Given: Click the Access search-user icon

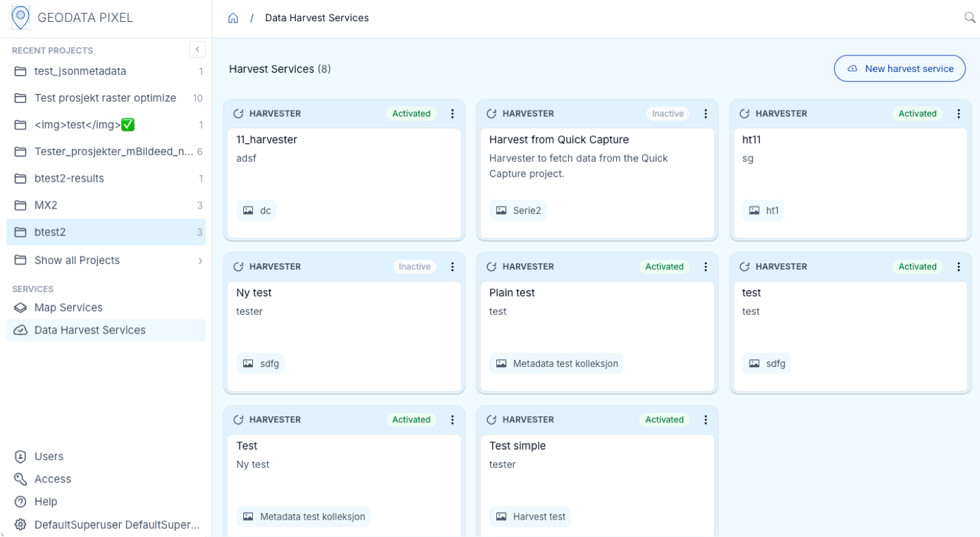Looking at the screenshot, I should (21, 479).
